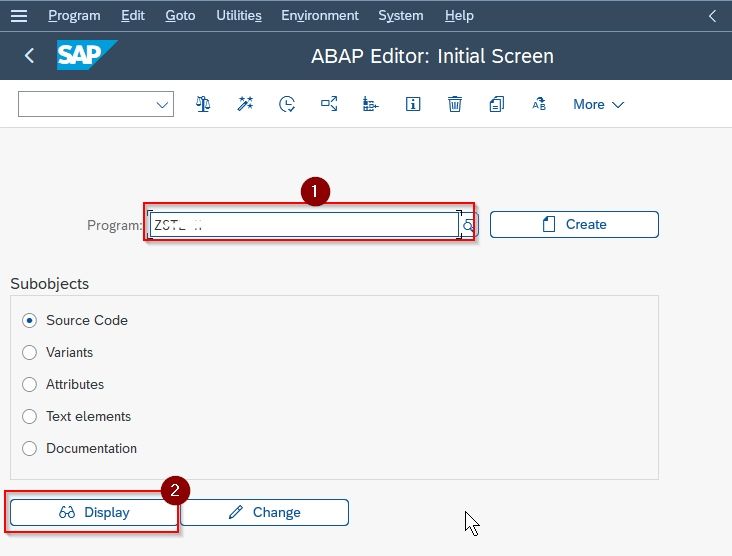Open the Program menu
The width and height of the screenshot is (732, 556).
pyautogui.click(x=74, y=16)
